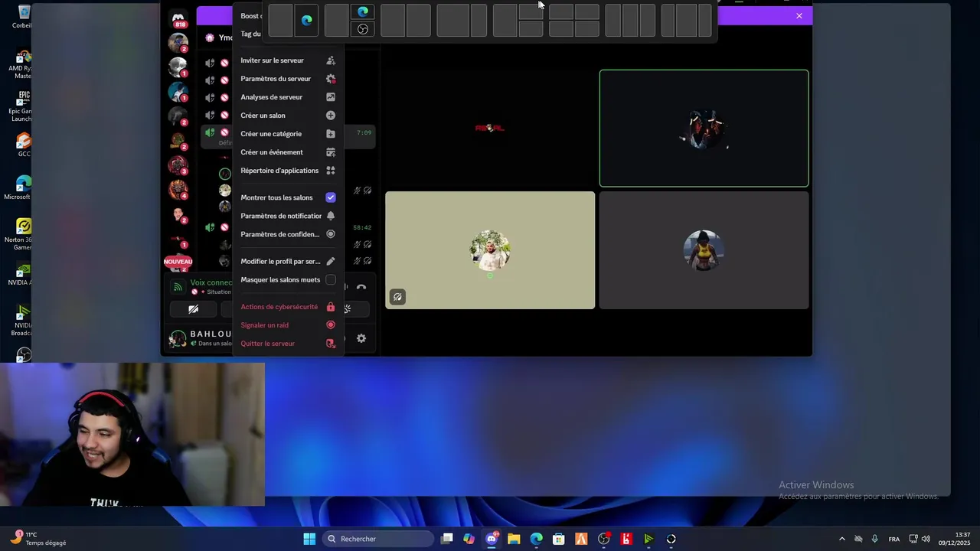Expand hidden system tray icons chevron
Viewport: 980px width, 551px height.
(842, 539)
